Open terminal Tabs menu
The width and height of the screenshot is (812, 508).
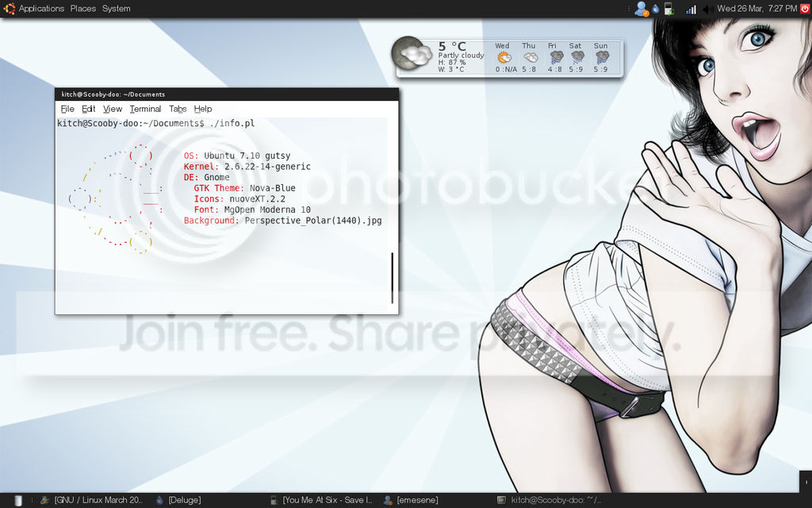click(178, 109)
